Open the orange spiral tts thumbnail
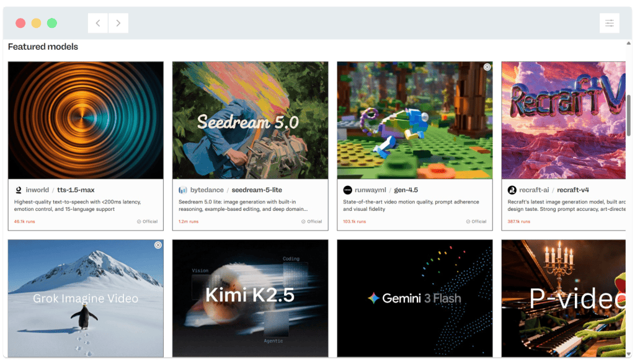The image size is (635, 364). coord(86,120)
